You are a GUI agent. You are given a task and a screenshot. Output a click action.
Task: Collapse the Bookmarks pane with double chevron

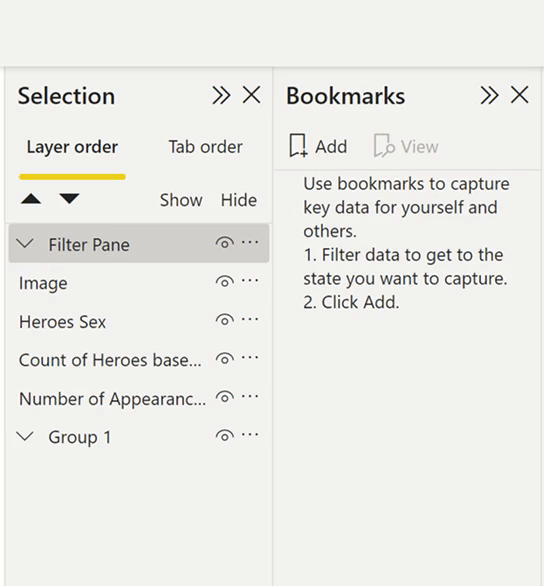pos(489,95)
